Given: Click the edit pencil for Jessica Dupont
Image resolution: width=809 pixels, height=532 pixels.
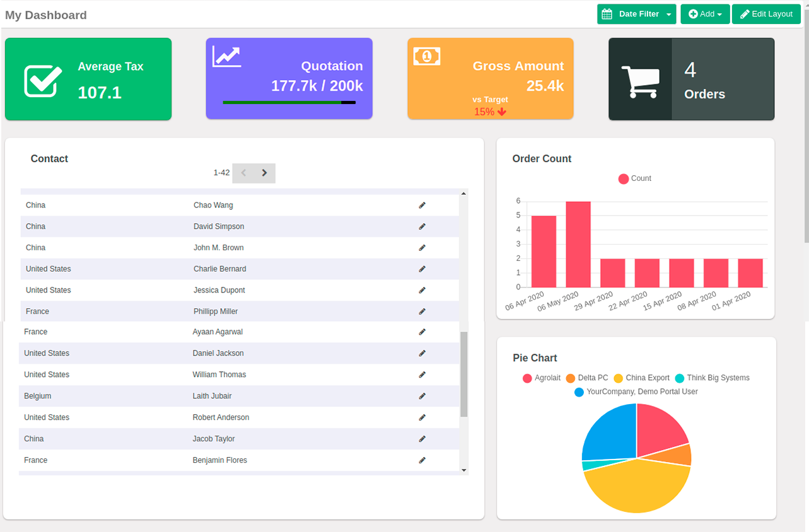Looking at the screenshot, I should [x=422, y=291].
